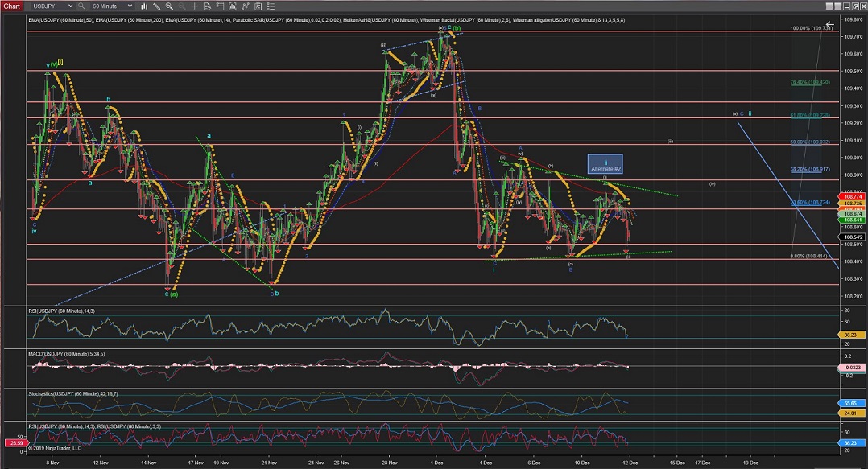Select the crosshair cursor plus icon
The image size is (868, 469).
point(194,6)
